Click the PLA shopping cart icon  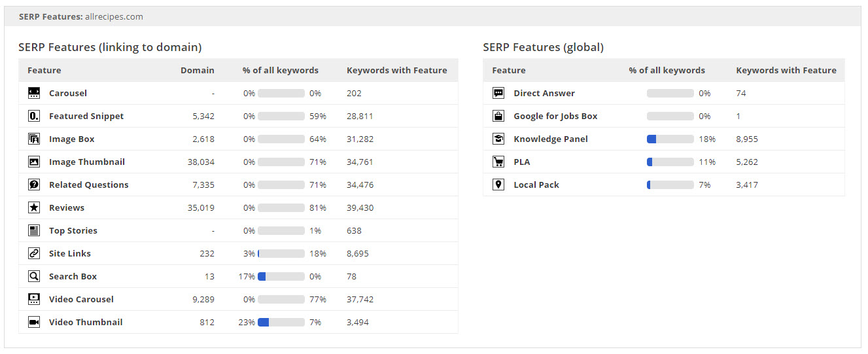coord(498,162)
